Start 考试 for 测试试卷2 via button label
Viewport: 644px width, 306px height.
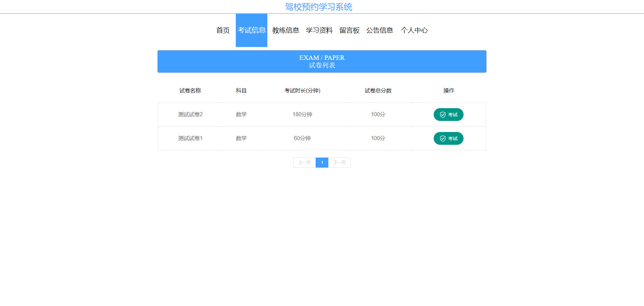[453, 115]
